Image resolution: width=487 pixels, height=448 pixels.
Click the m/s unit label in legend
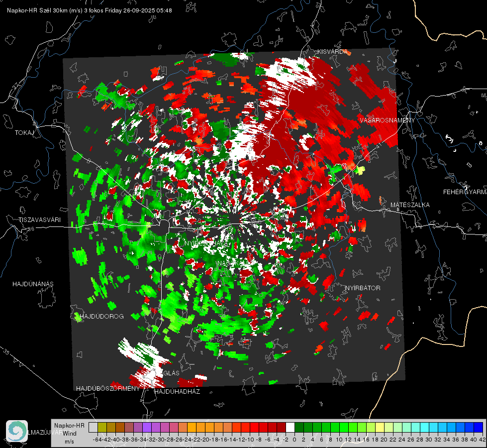[x=69, y=442]
